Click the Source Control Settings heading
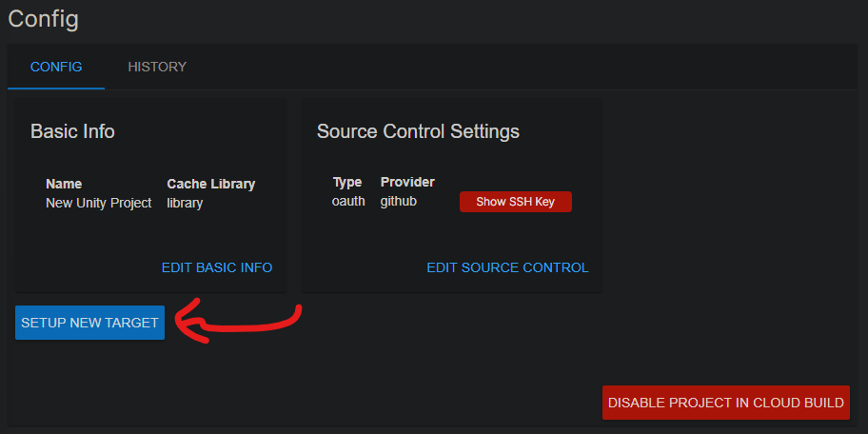868x434 pixels. click(x=418, y=131)
